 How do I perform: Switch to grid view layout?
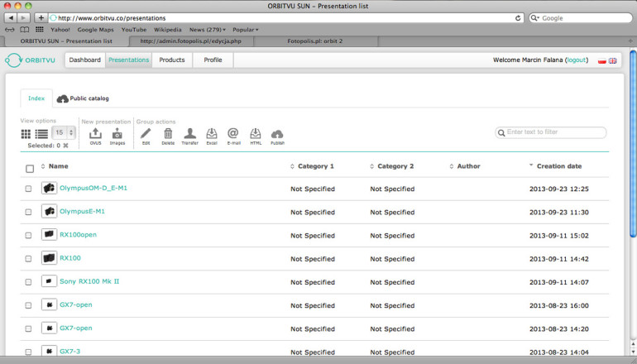[26, 134]
